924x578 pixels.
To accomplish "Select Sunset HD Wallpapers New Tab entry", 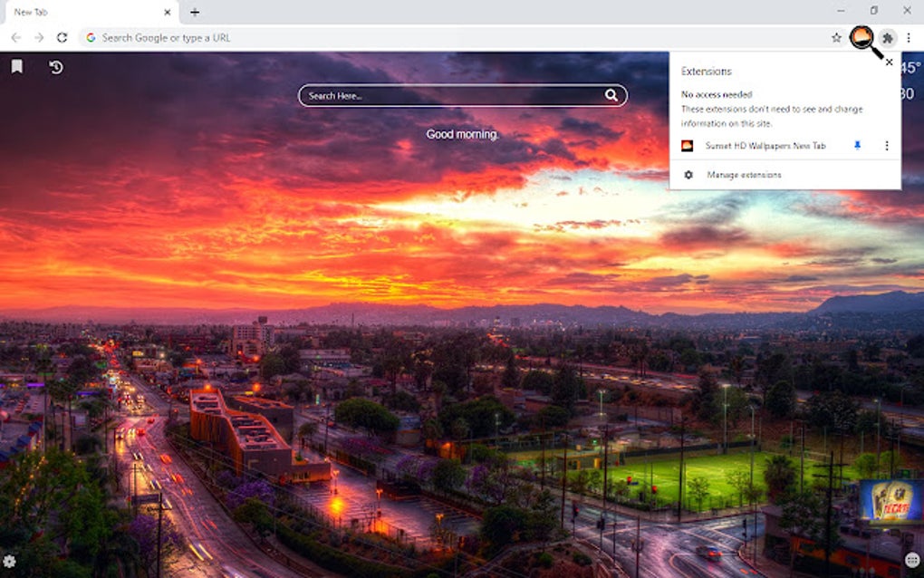I will (765, 146).
